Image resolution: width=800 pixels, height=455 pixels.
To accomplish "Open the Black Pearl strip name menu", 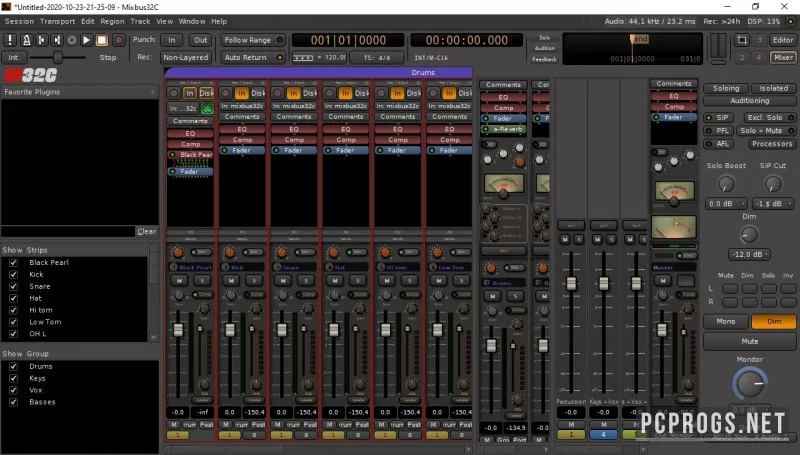I will pyautogui.click(x=195, y=267).
